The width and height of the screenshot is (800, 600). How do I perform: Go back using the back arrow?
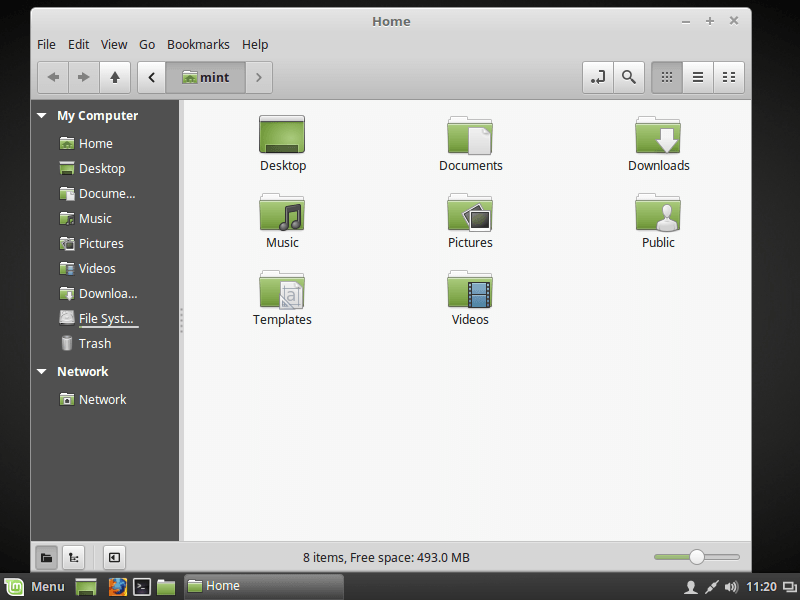tap(53, 78)
